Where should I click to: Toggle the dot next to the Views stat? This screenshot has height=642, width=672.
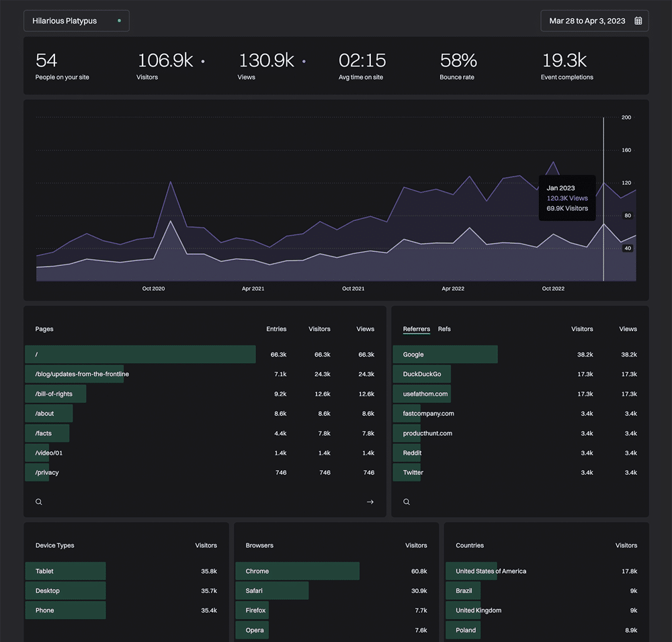pyautogui.click(x=304, y=61)
